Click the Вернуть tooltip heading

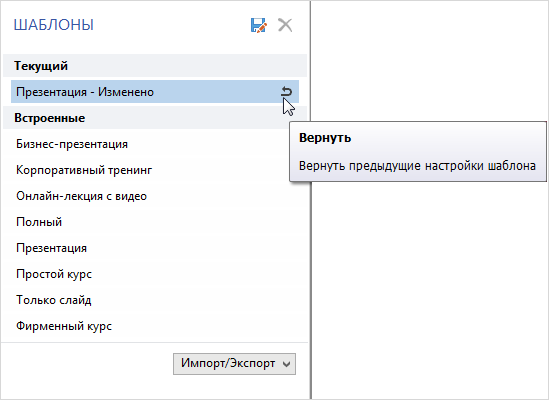[325, 138]
